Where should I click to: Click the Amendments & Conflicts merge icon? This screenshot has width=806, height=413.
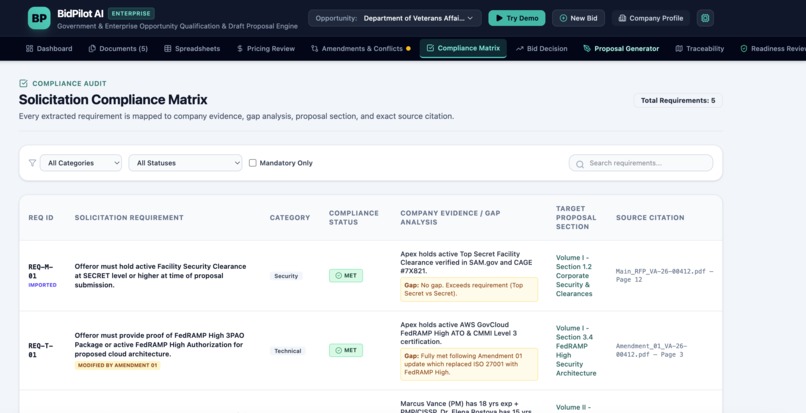[x=315, y=48]
